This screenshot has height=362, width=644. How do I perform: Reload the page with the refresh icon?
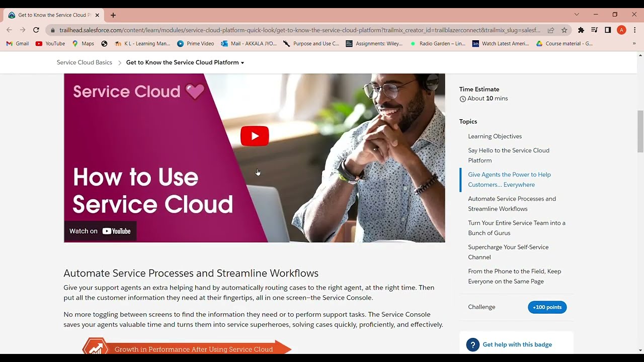36,30
